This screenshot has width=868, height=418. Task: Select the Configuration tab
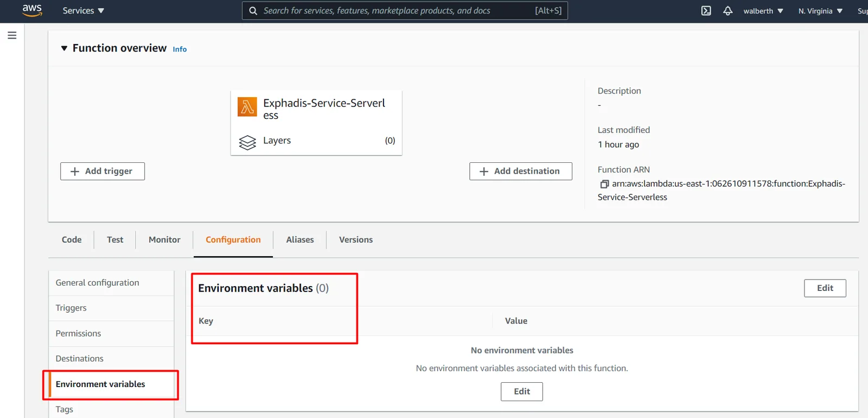point(233,239)
